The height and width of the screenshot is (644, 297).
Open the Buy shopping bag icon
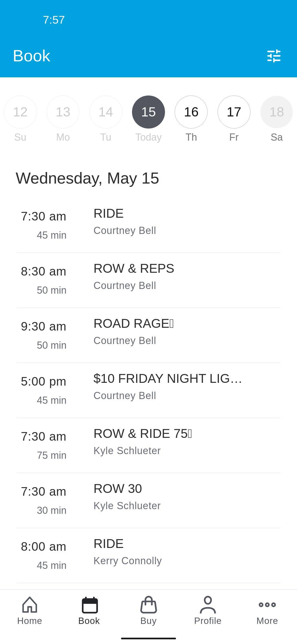pyautogui.click(x=148, y=605)
